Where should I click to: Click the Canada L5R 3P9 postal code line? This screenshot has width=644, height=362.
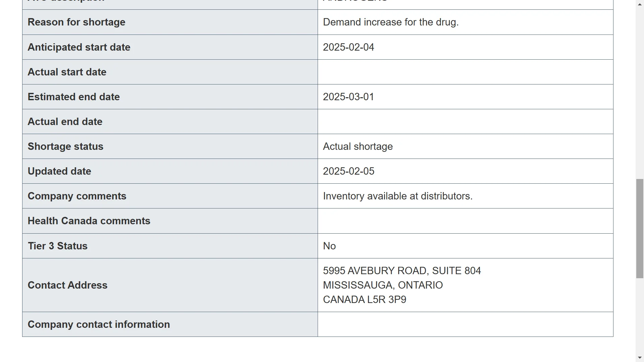(365, 300)
